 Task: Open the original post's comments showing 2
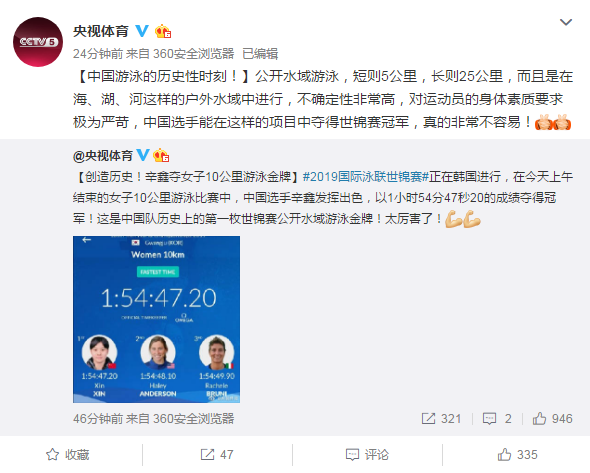pyautogui.click(x=497, y=418)
